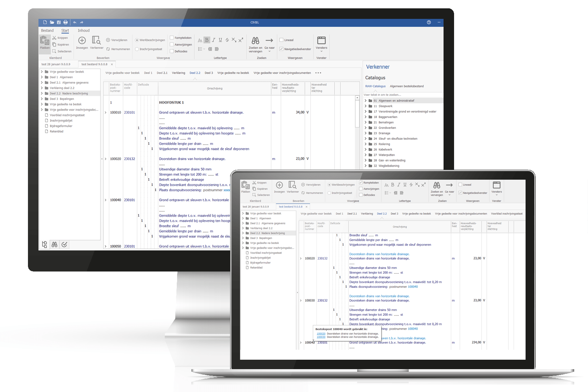Click link 100030 in the Bestekpost popup
The width and height of the screenshot is (588, 392).
tap(321, 337)
